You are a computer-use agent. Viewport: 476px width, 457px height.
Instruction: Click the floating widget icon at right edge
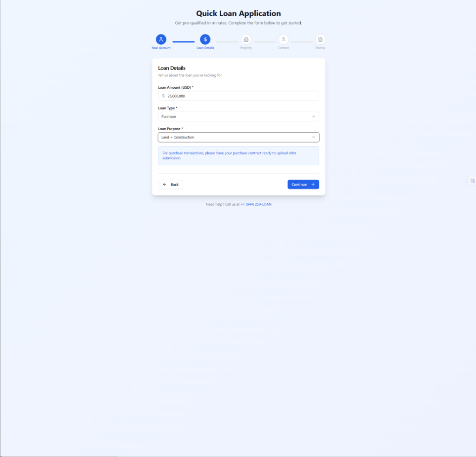472,181
